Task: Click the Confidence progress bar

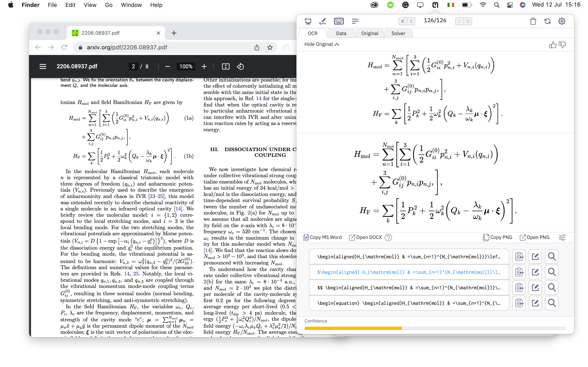Action: click(x=435, y=328)
